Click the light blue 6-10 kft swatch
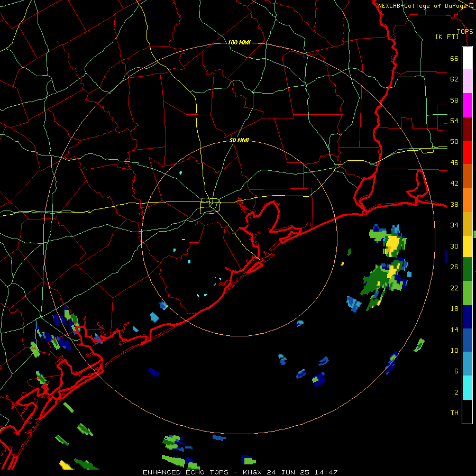The height and width of the screenshot is (476, 476). 467,364
